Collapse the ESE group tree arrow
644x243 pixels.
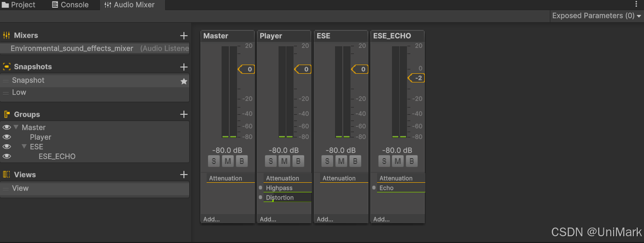pyautogui.click(x=24, y=147)
